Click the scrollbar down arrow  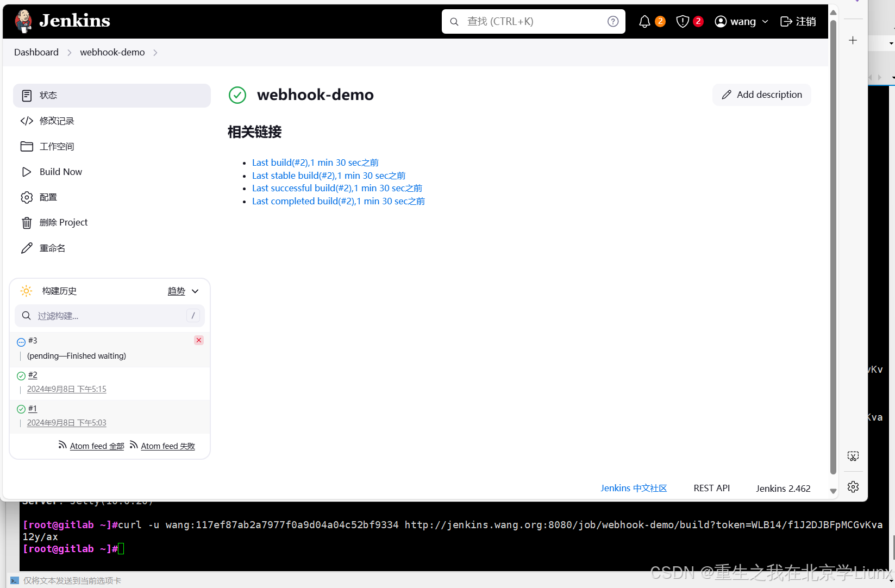[x=833, y=491]
